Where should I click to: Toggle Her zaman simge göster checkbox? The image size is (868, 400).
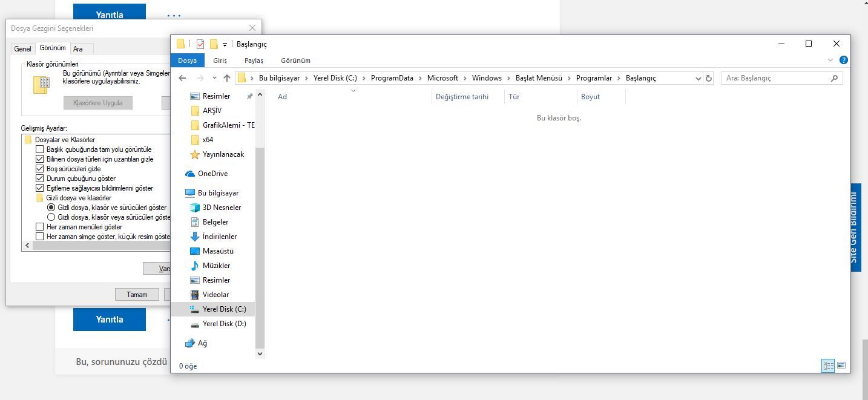40,237
